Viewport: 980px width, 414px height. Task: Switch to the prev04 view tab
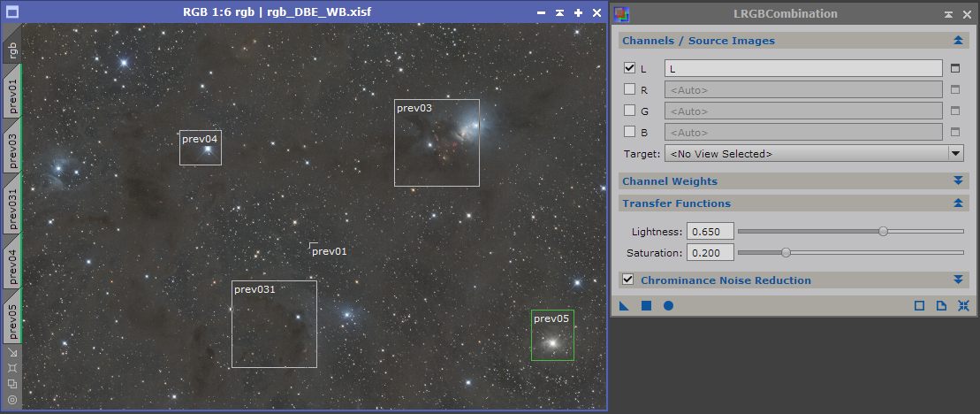(x=12, y=260)
